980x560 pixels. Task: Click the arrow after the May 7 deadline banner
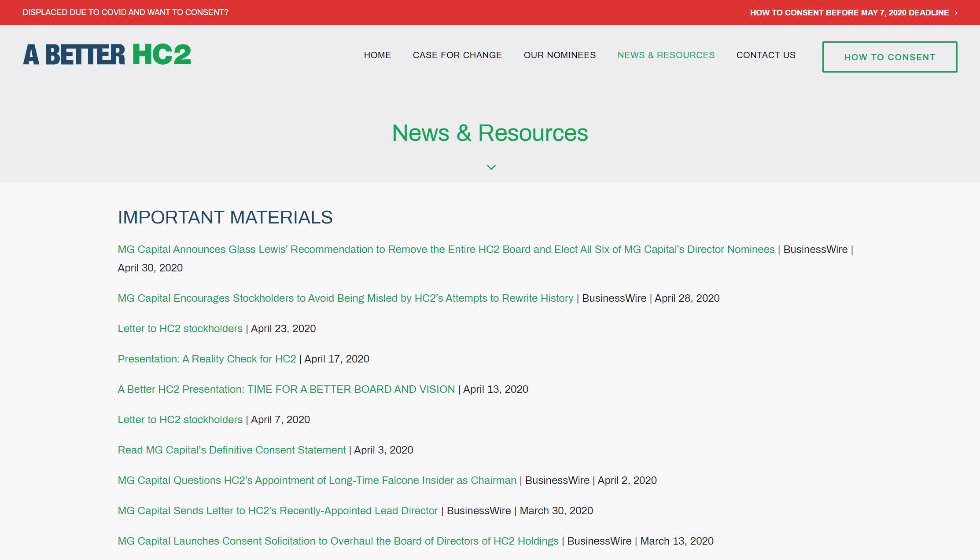956,13
